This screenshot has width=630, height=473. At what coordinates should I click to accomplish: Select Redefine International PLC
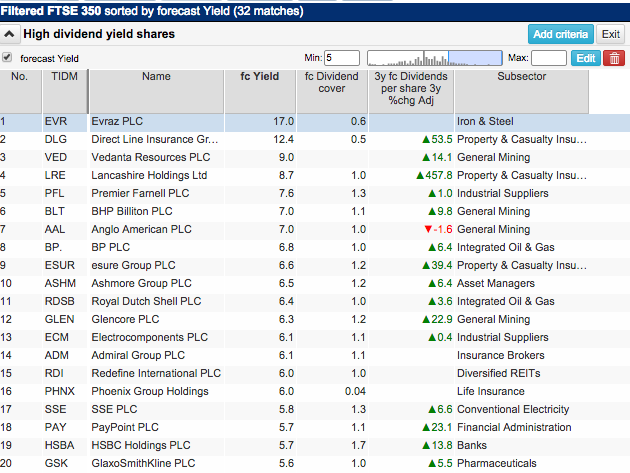(x=156, y=373)
